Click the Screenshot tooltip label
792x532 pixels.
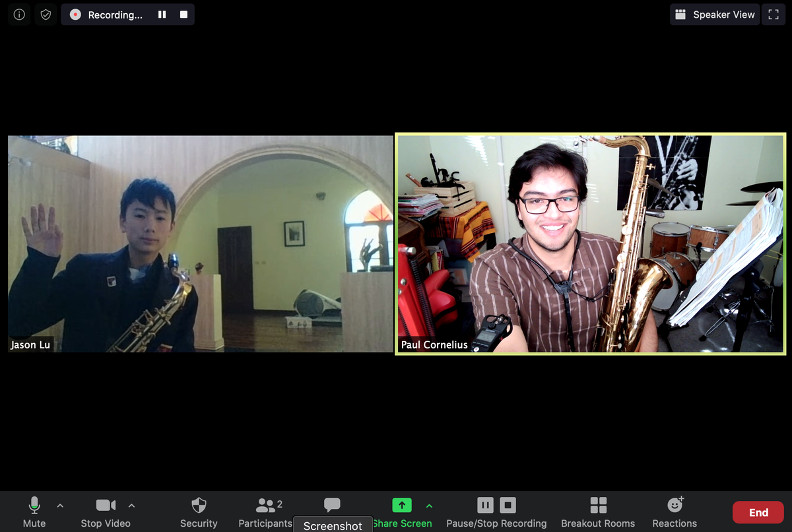[333, 526]
